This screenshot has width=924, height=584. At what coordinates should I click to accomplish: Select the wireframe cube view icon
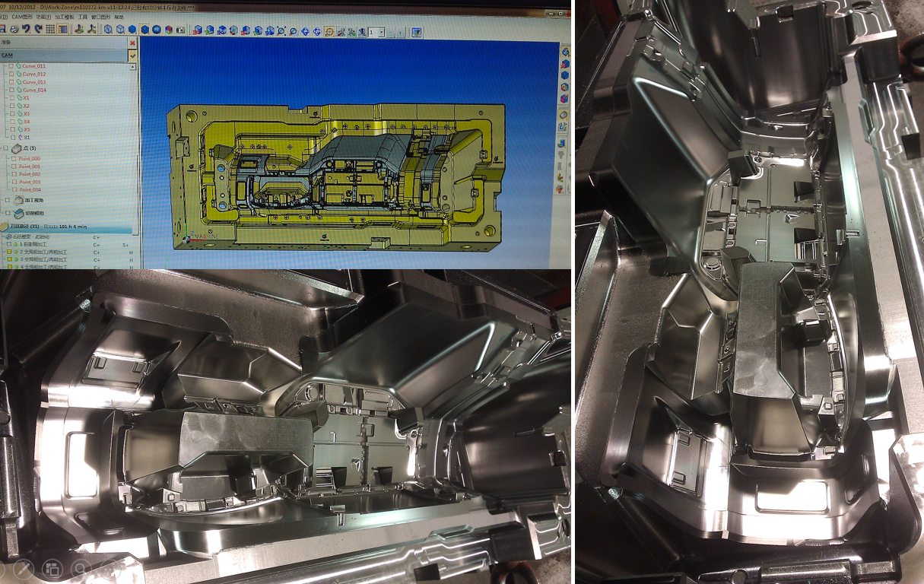(x=108, y=30)
